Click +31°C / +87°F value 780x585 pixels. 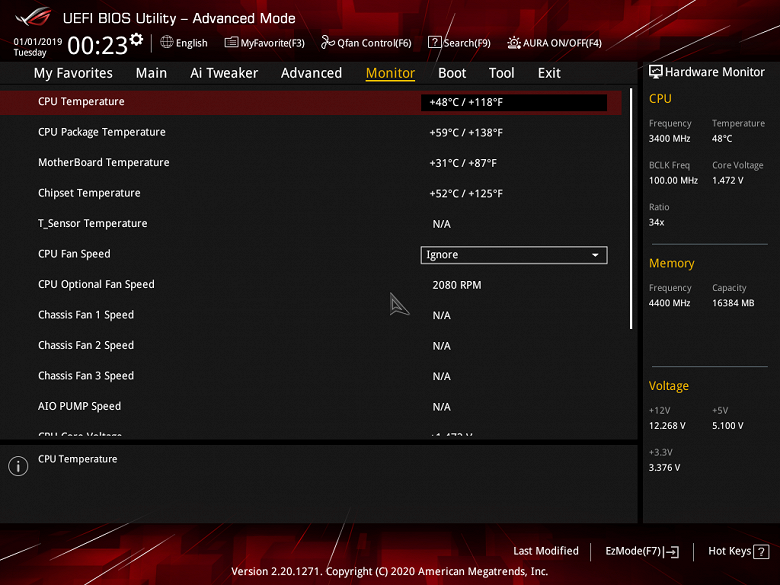click(463, 163)
